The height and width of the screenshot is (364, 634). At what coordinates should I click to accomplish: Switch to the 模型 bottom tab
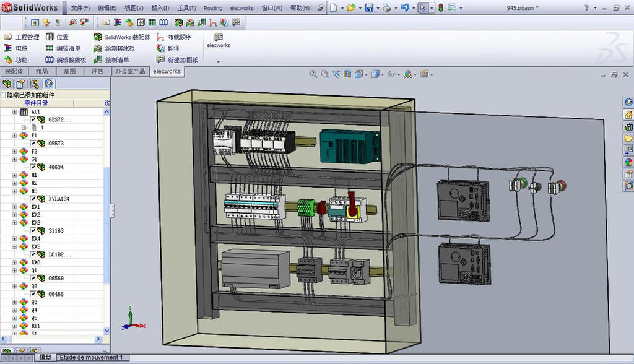(x=45, y=357)
